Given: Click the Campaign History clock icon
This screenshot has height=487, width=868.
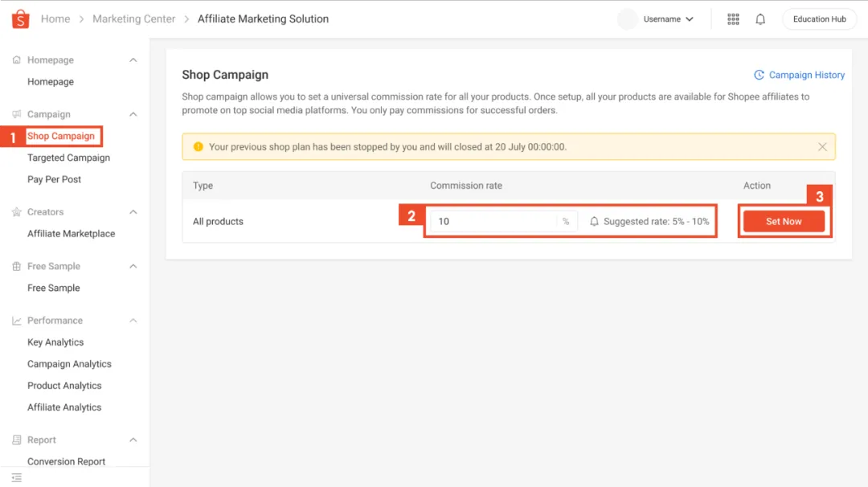Looking at the screenshot, I should click(759, 75).
